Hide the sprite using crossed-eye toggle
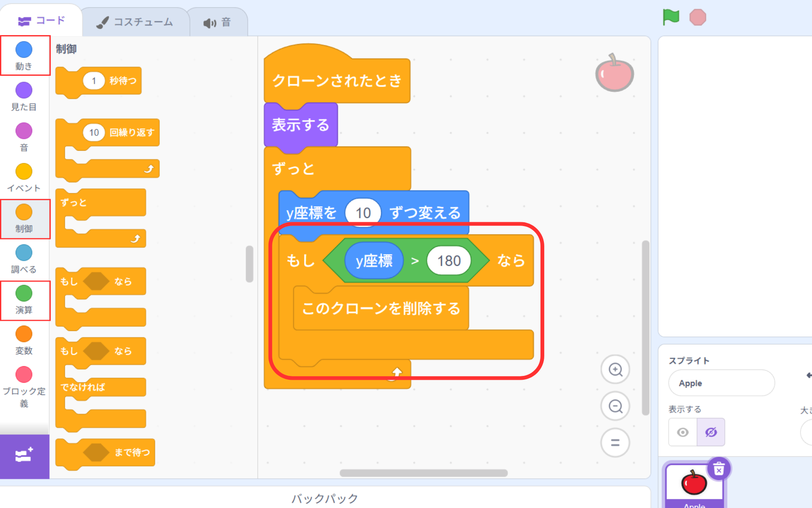The height and width of the screenshot is (508, 812). 711,432
